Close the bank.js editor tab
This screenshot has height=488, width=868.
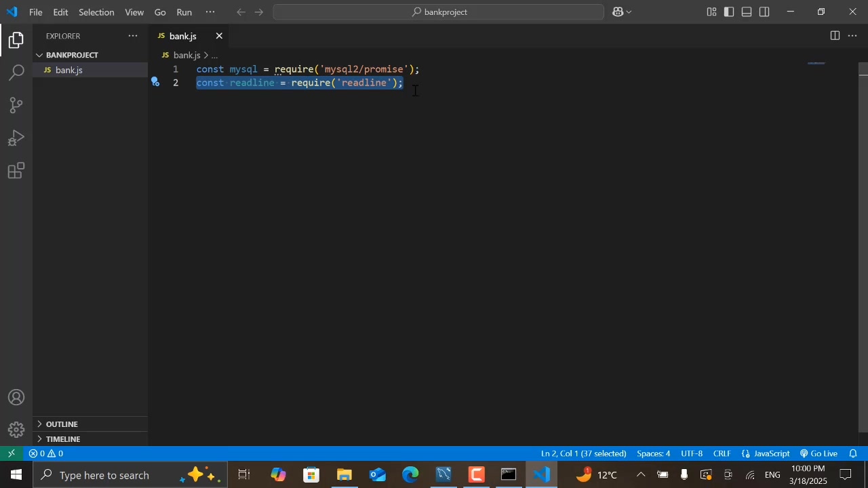click(219, 36)
